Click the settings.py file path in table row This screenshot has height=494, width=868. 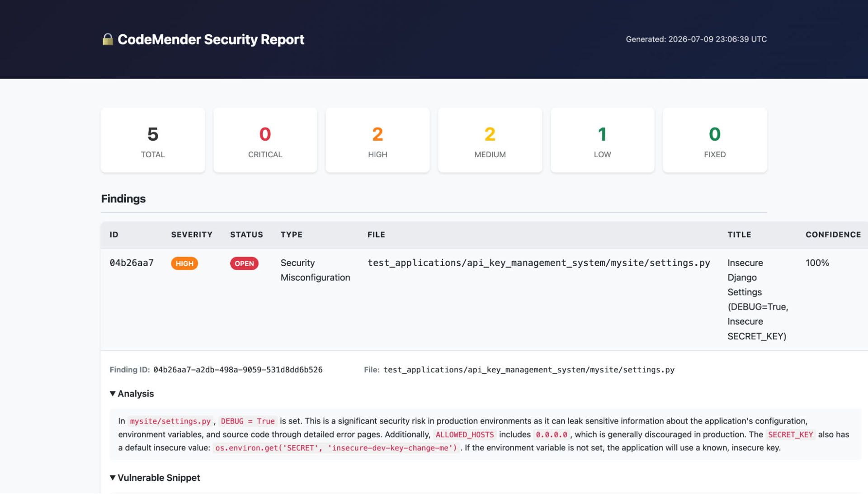[x=539, y=263]
